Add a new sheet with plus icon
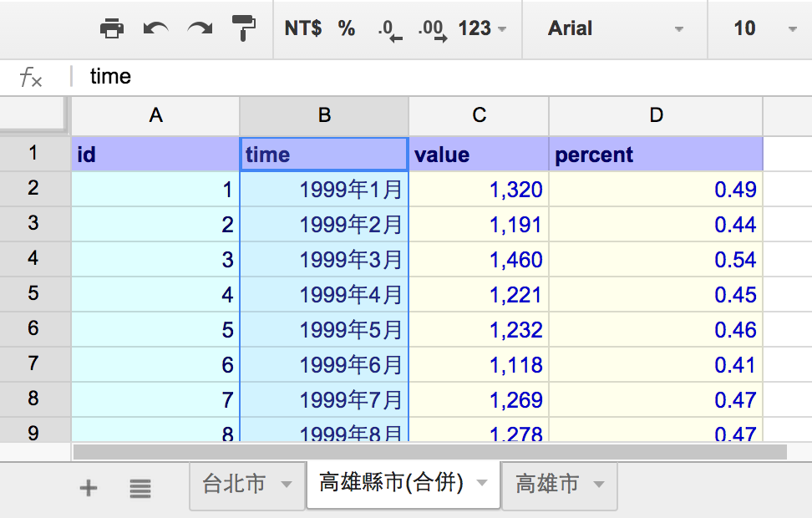This screenshot has width=812, height=518. [x=89, y=487]
